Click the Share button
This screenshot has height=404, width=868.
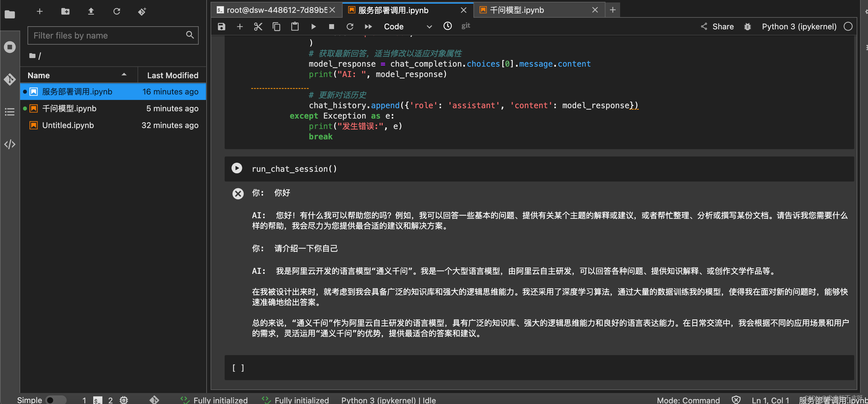tap(720, 27)
